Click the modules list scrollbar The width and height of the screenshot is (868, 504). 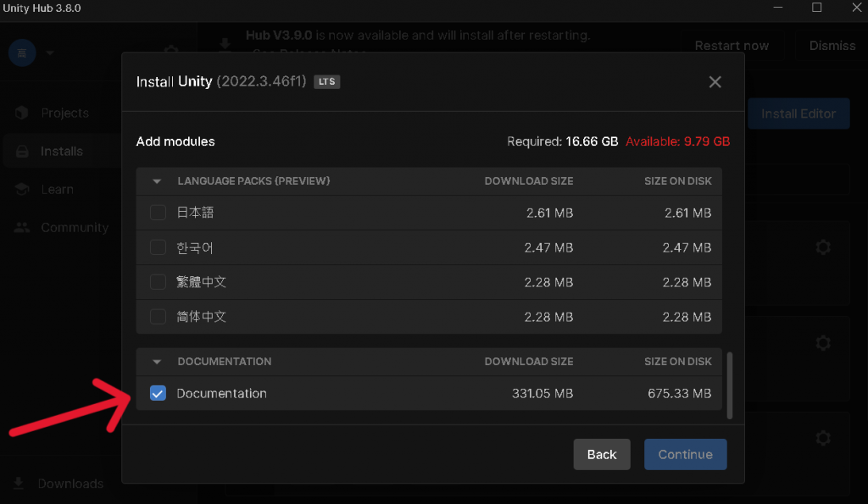(730, 385)
